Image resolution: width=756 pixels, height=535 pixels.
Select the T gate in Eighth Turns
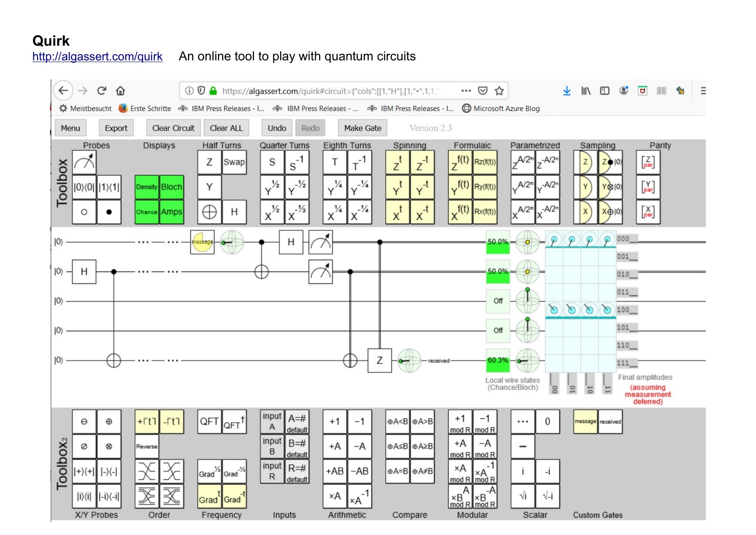click(334, 162)
